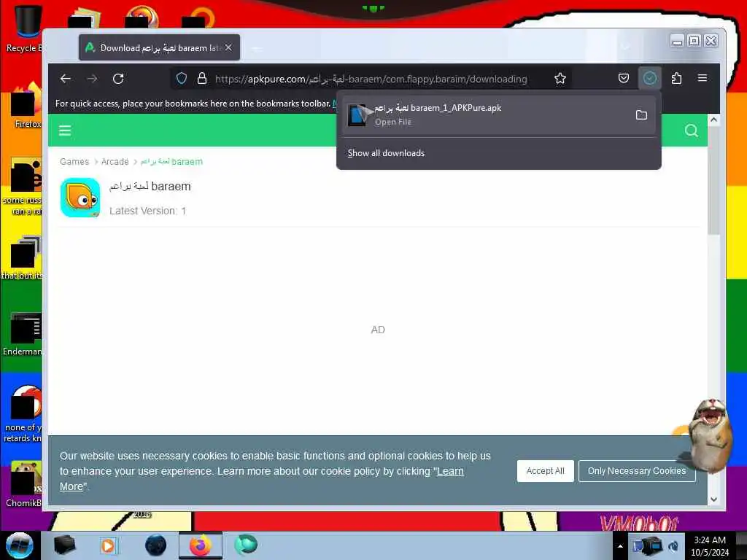The width and height of the screenshot is (747, 560).
Task: Select the Download baraem tab
Action: tap(159, 47)
